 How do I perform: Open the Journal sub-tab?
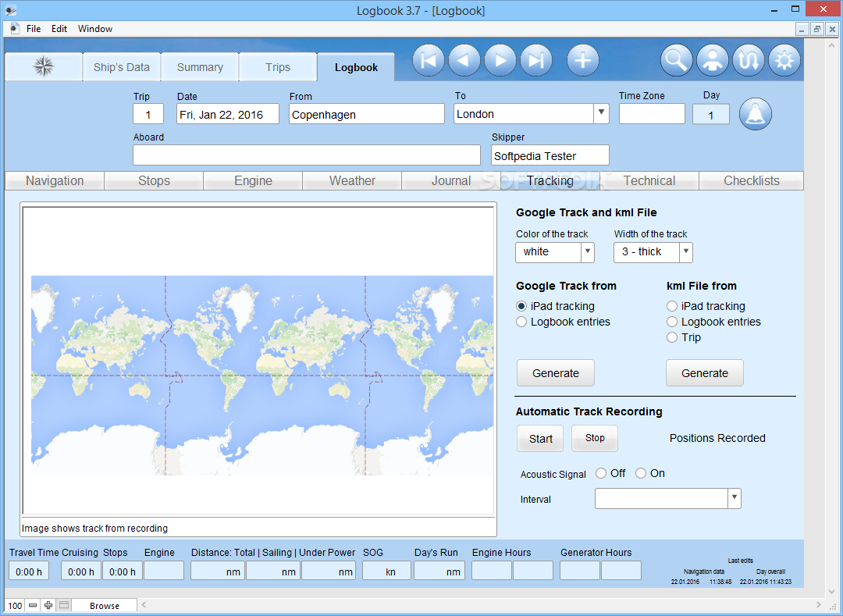(x=451, y=180)
